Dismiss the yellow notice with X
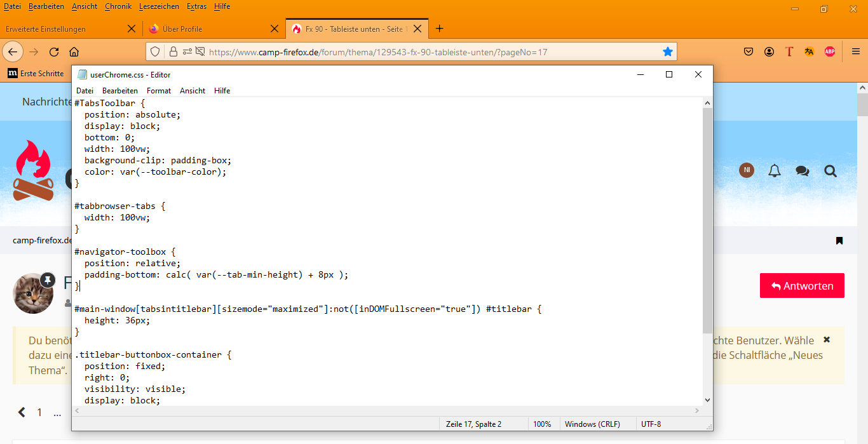The image size is (868, 444). click(x=827, y=340)
